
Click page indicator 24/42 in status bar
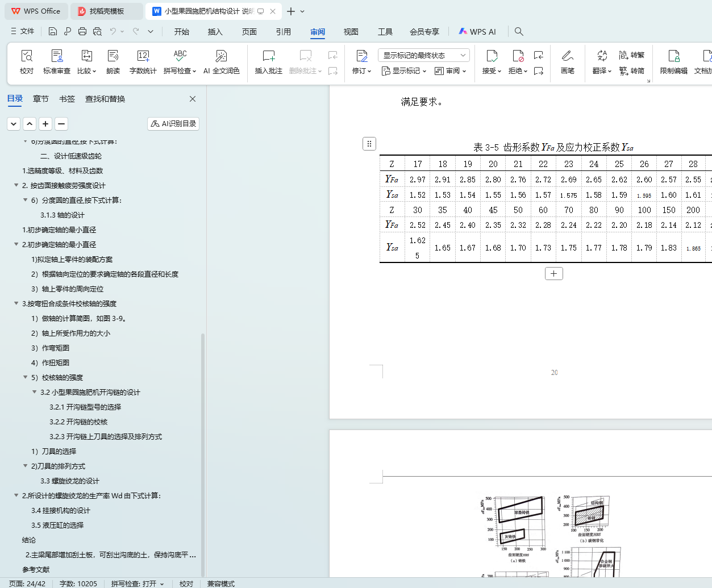[x=27, y=583]
